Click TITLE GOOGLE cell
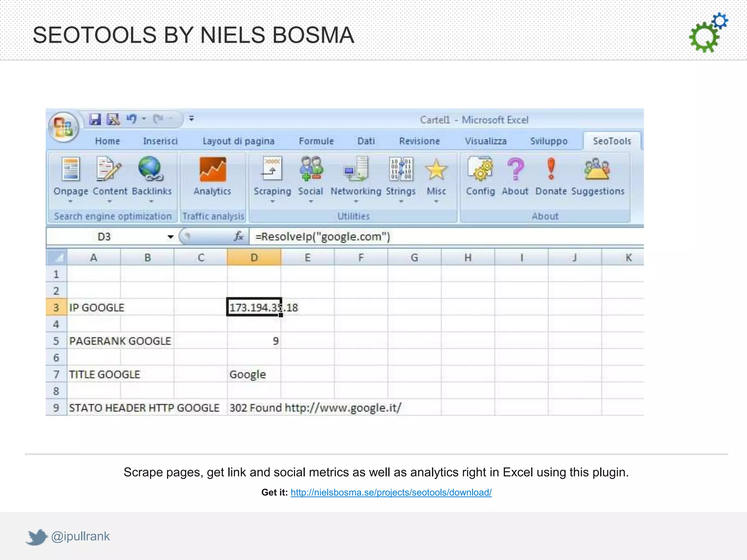747x560 pixels. point(94,374)
